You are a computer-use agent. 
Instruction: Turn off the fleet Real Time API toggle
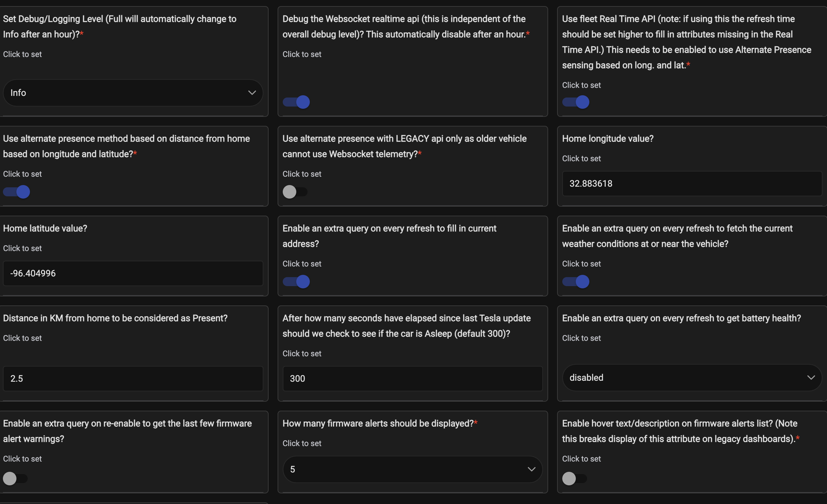[575, 102]
